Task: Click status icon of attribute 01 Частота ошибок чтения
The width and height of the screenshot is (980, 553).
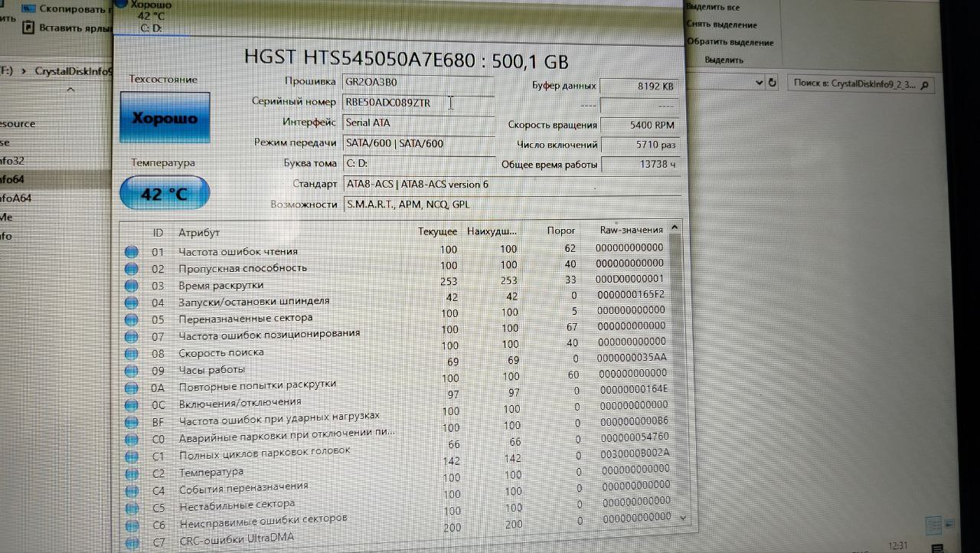Action: [131, 251]
